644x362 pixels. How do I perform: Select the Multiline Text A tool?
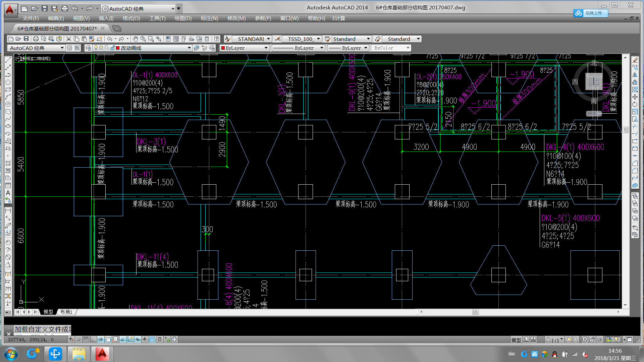(8, 193)
